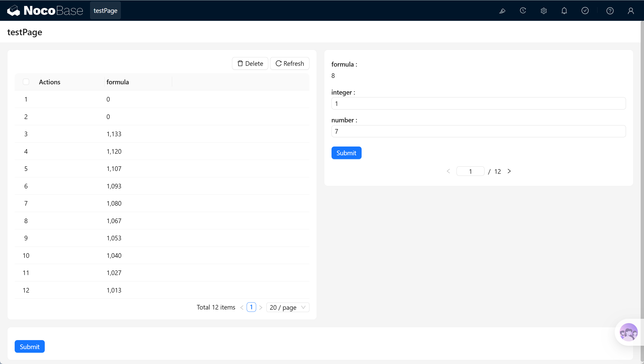
Task: Expand the 20 / page size dropdown
Action: 288,307
